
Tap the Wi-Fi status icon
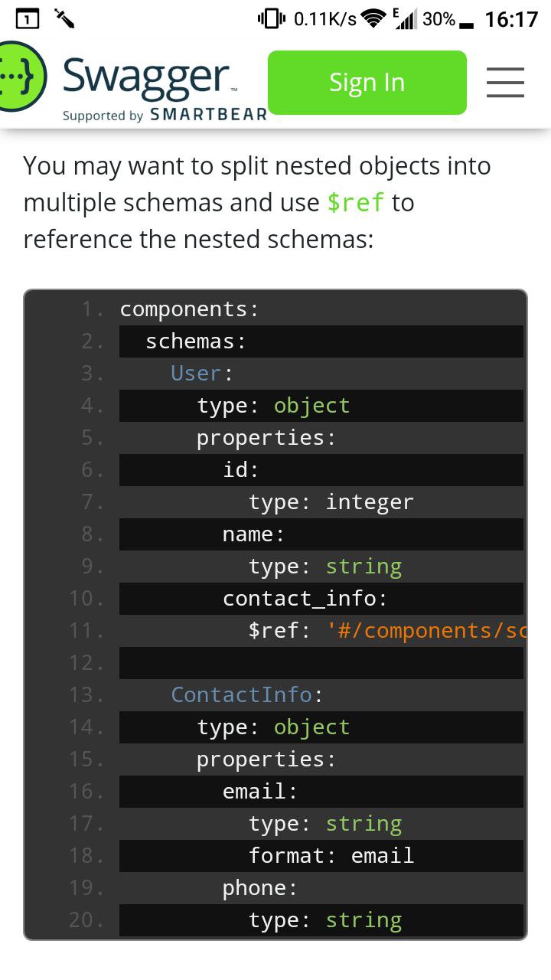373,19
